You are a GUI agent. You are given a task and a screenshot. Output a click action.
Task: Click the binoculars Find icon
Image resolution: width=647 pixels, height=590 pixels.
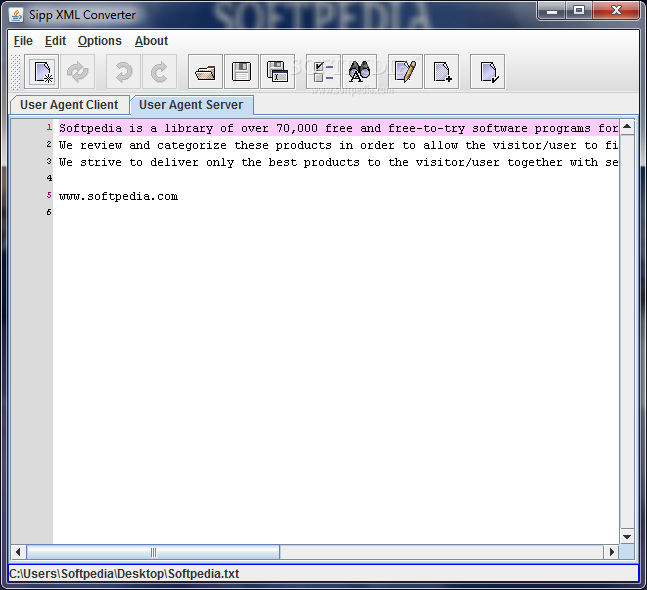[359, 72]
